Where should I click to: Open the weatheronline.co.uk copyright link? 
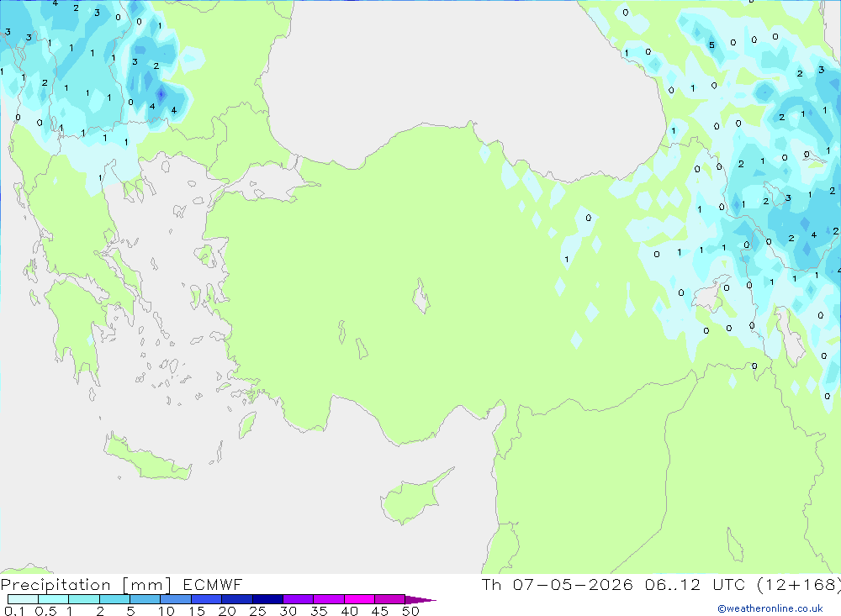[770, 608]
